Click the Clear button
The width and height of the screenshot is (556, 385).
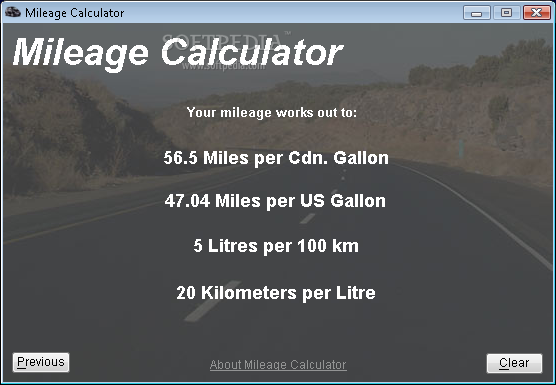[x=514, y=363]
